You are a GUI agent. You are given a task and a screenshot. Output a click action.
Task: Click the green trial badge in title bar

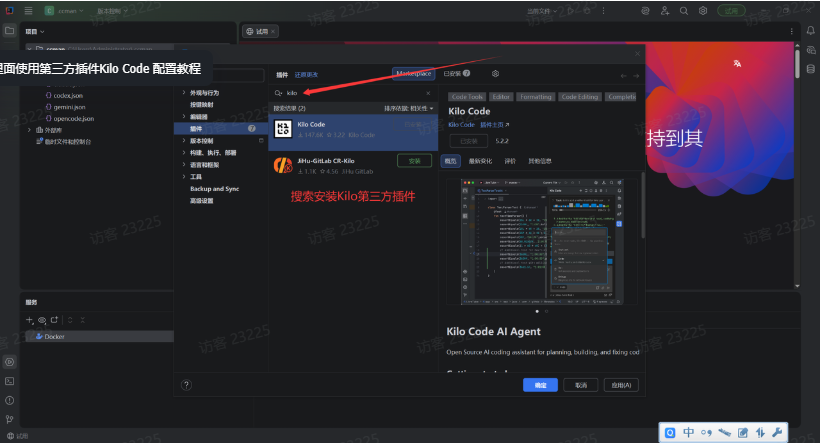(731, 10)
